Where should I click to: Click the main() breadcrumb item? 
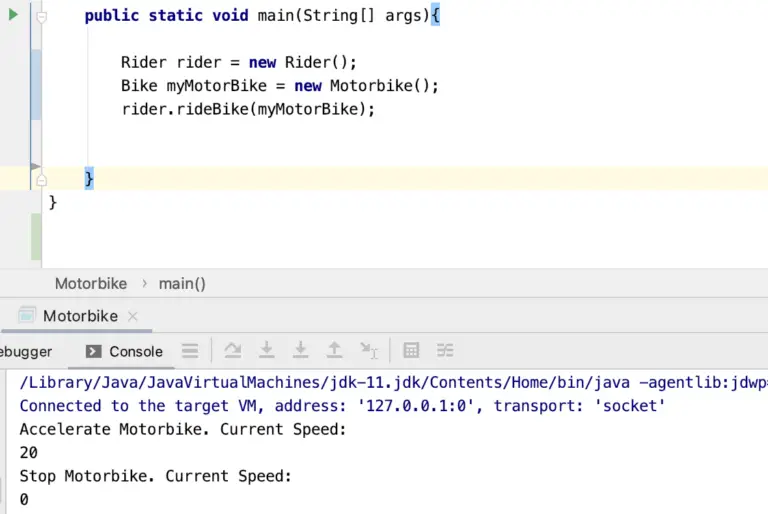tap(182, 283)
